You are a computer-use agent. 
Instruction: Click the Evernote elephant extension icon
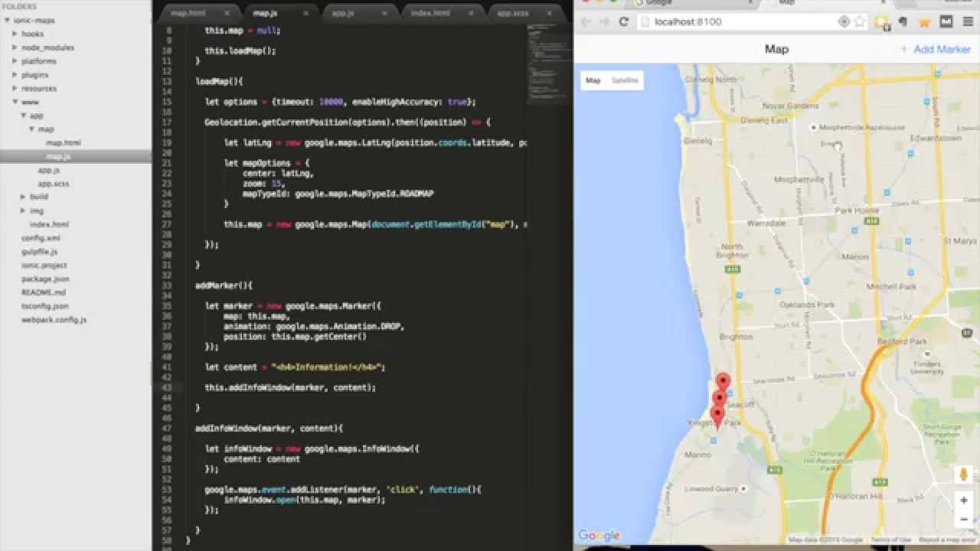pyautogui.click(x=903, y=21)
